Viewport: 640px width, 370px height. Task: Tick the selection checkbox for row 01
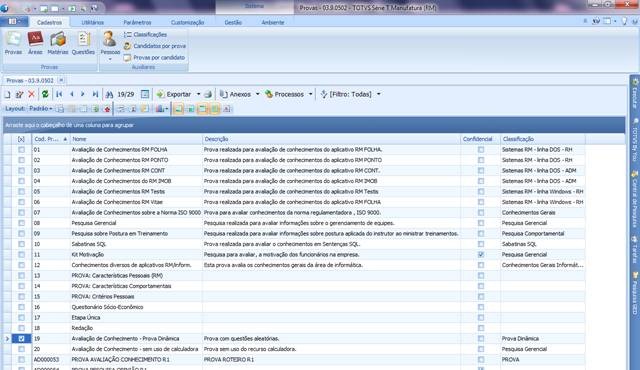(x=22, y=150)
